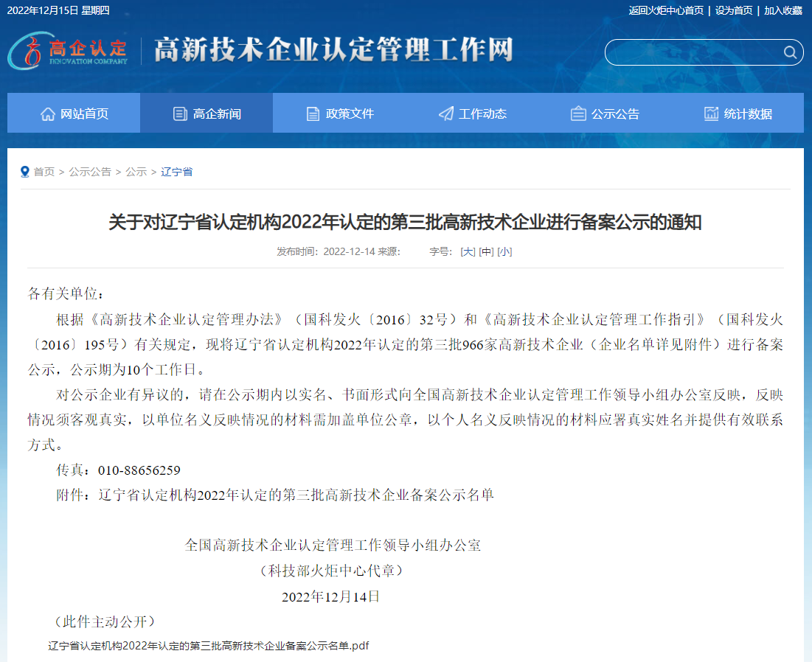The height and width of the screenshot is (662, 812).
Task: Click the 设为首页 link
Action: pyautogui.click(x=734, y=10)
